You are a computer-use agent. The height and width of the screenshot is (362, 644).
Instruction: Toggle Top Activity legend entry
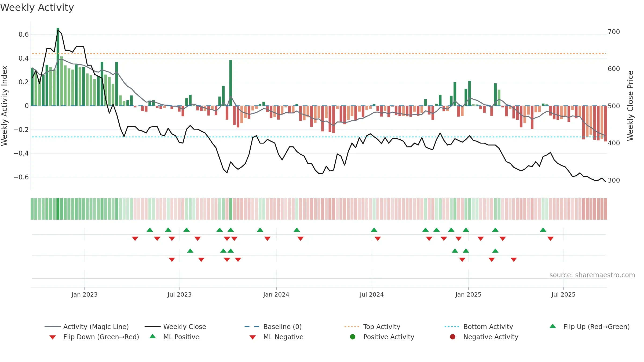coord(372,327)
